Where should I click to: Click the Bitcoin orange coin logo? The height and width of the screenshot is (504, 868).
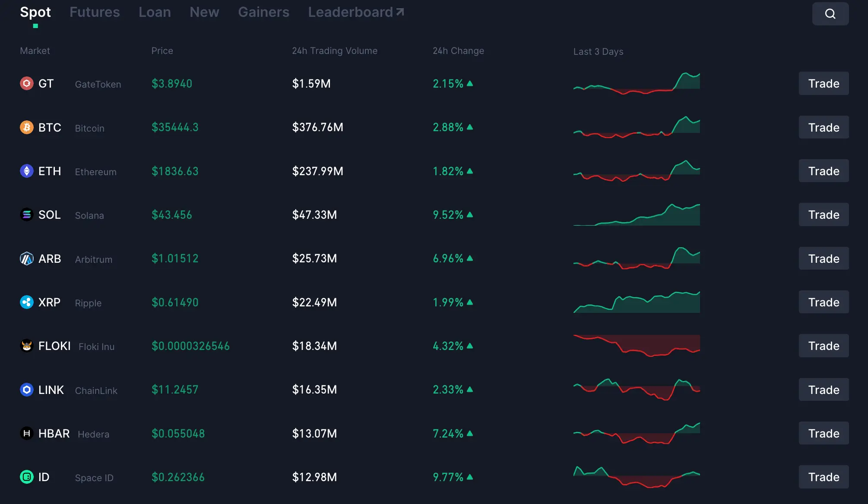pyautogui.click(x=27, y=127)
